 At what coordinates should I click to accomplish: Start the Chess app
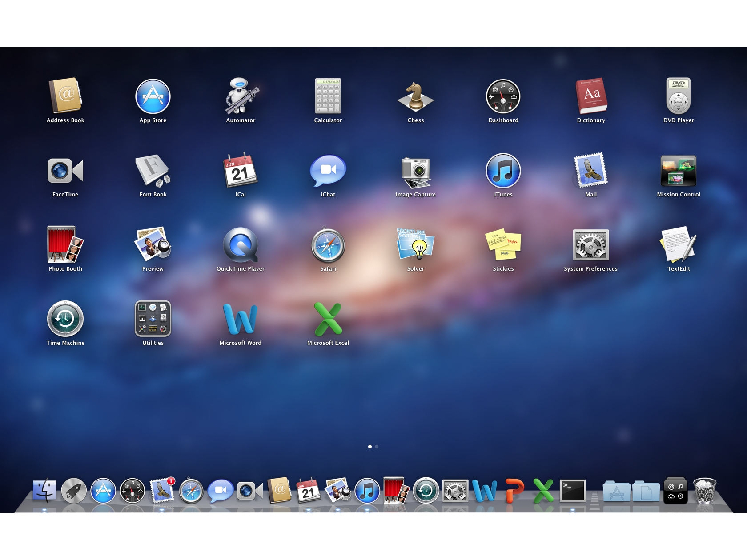click(416, 96)
